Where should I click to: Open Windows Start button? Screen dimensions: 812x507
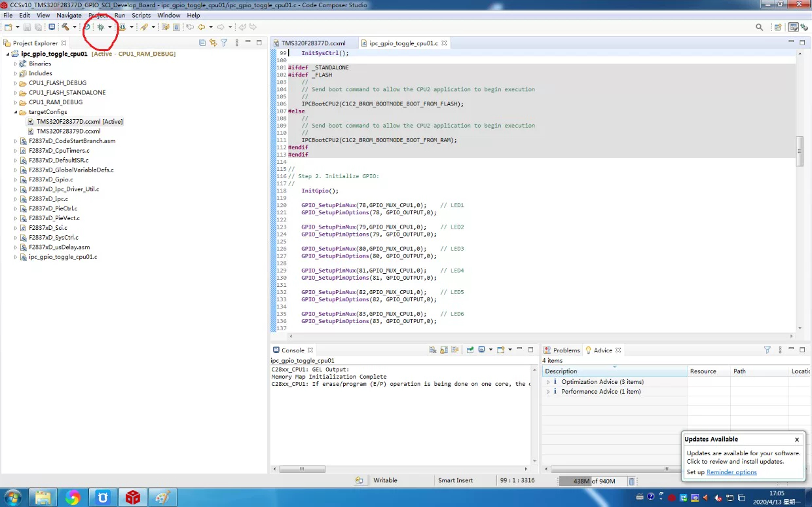[12, 497]
